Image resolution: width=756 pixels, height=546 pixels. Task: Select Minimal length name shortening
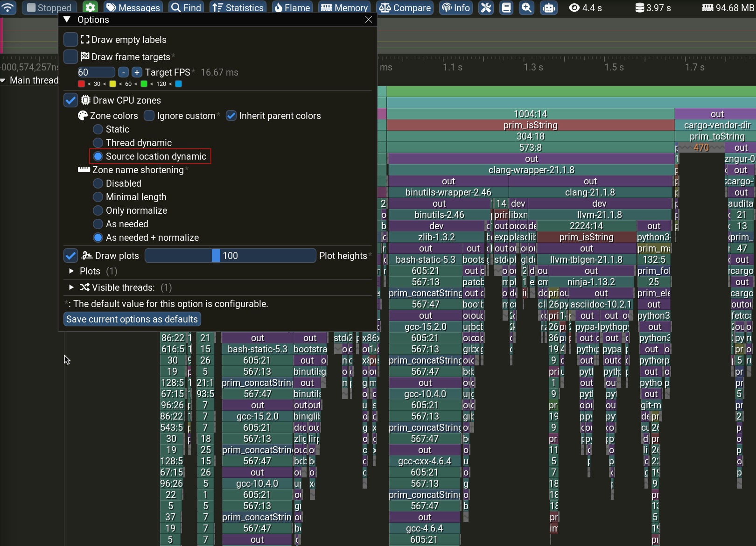[98, 197]
